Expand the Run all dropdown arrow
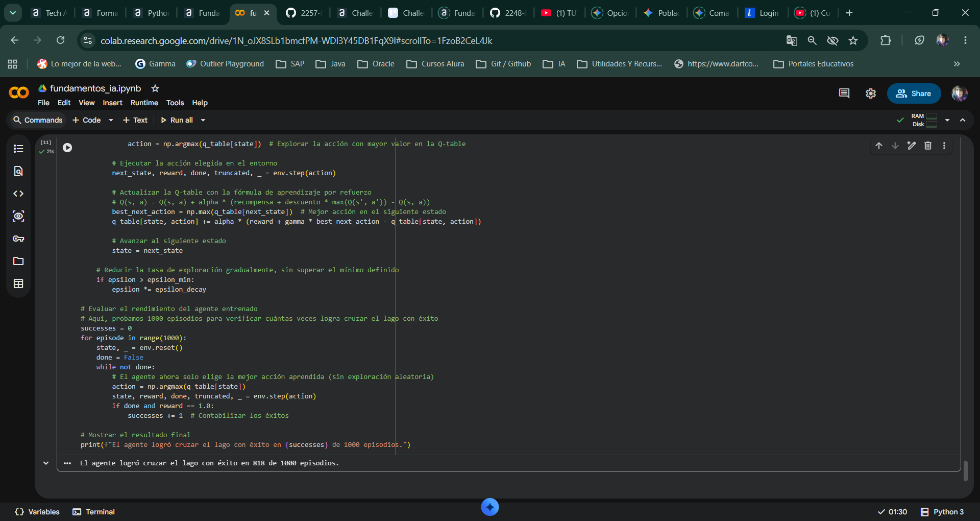Viewport: 980px width, 521px height. pyautogui.click(x=203, y=120)
